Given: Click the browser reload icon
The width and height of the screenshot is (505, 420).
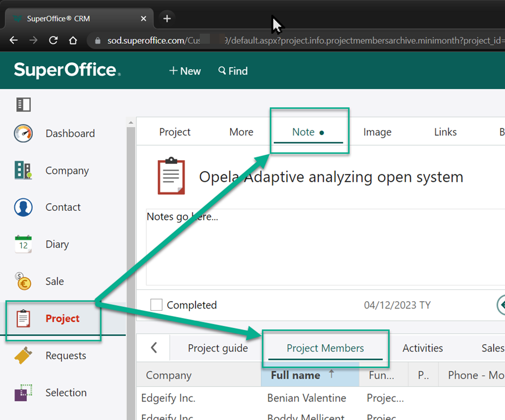Looking at the screenshot, I should coord(53,40).
